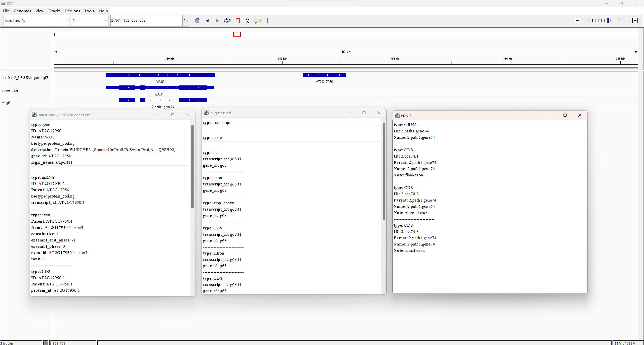Click the define region of interest icon
Screen dimensions: 644x345
point(237,21)
